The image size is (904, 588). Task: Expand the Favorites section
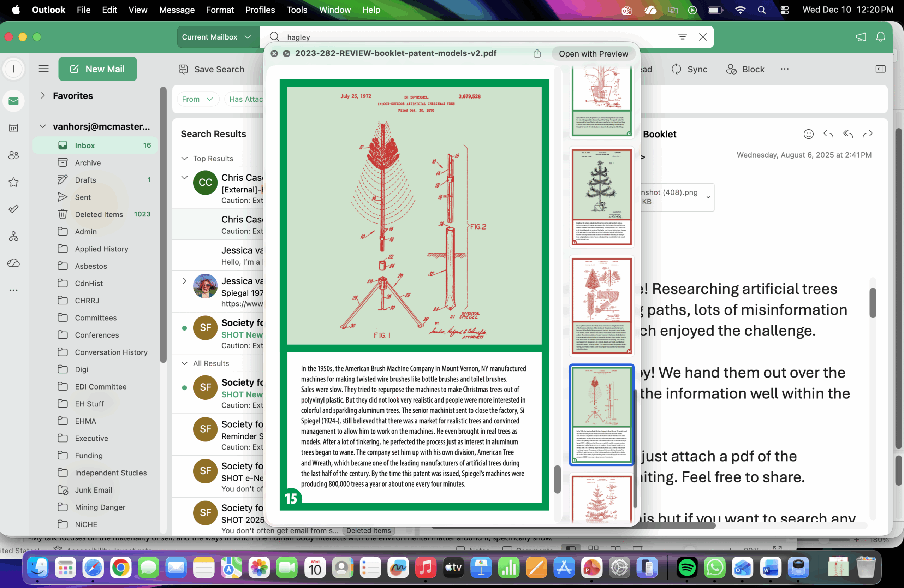(x=43, y=96)
